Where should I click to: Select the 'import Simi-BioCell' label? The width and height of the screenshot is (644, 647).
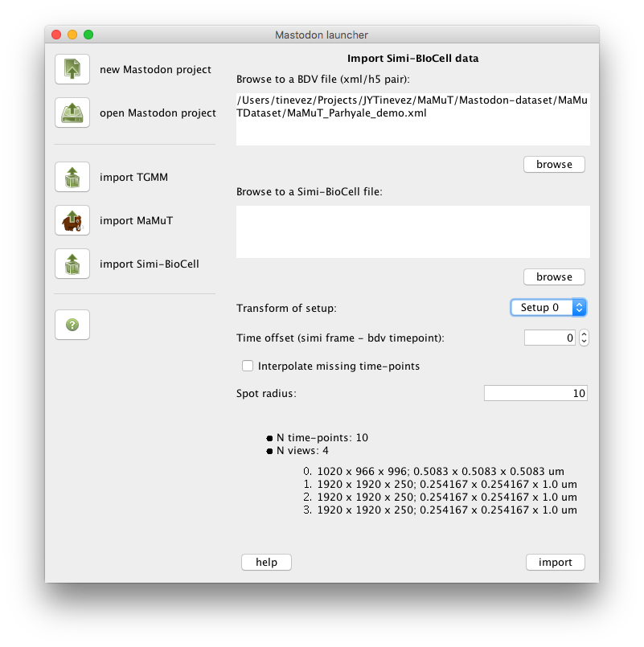(150, 264)
